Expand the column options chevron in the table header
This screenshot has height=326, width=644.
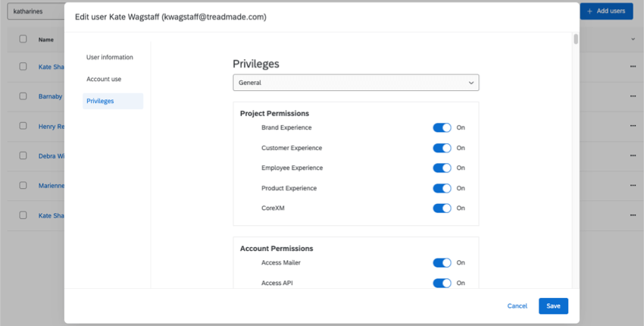pyautogui.click(x=633, y=39)
